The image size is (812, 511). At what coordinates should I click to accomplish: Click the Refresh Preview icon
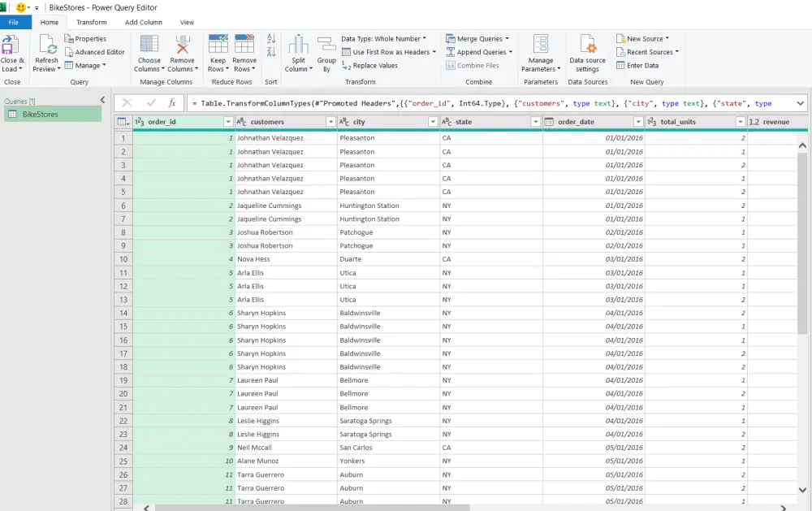[47, 45]
